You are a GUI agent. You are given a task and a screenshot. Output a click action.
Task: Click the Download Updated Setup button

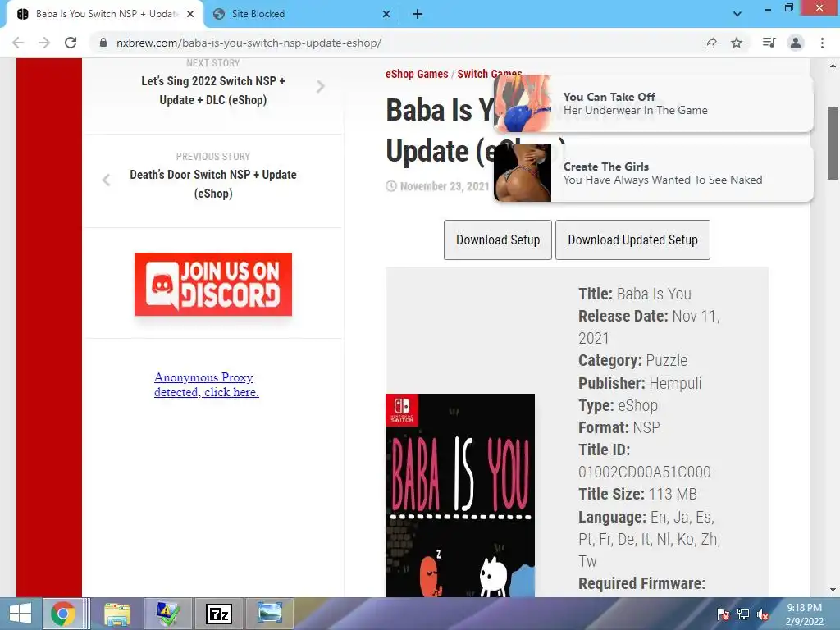point(632,240)
